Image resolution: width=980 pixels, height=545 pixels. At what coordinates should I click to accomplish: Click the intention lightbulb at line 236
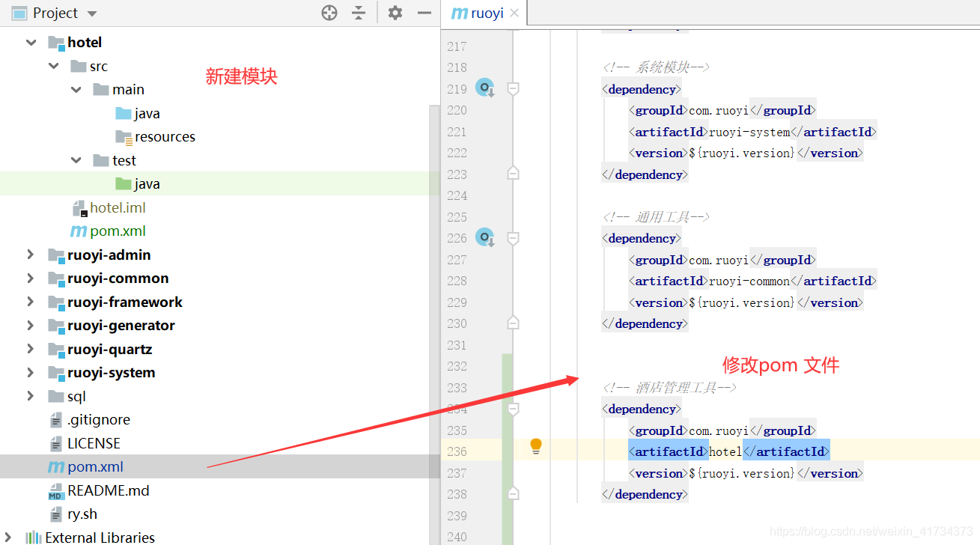click(535, 446)
